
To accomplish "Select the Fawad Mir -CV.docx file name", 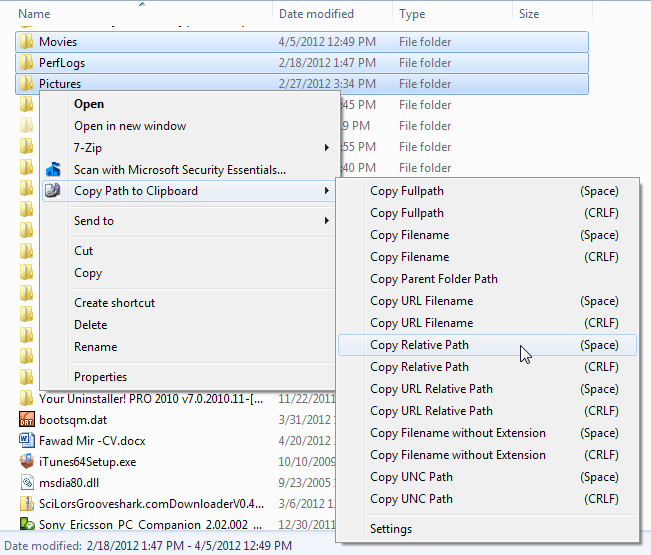I will pos(92,440).
